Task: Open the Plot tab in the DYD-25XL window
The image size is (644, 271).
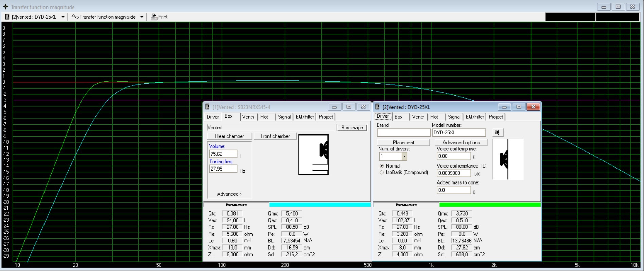Action: [434, 117]
